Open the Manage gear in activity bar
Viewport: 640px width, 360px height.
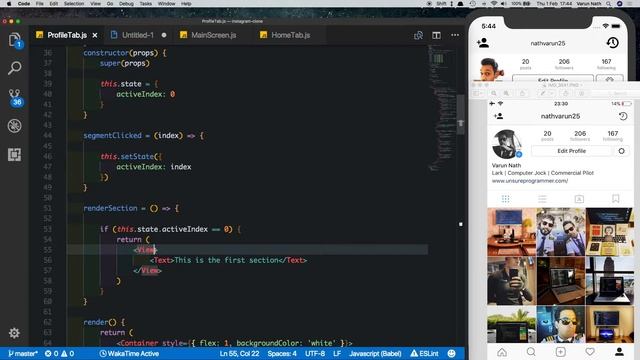[x=14, y=333]
